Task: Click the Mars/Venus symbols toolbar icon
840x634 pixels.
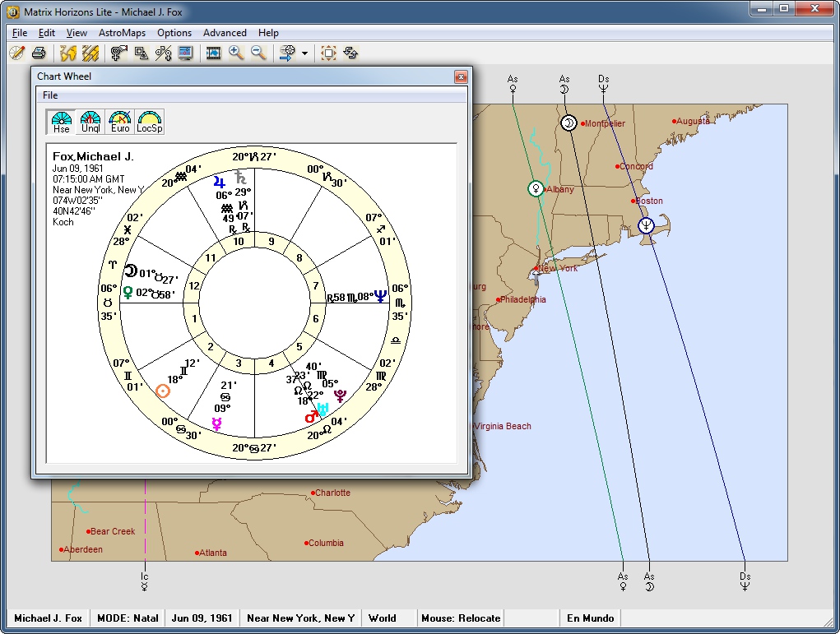Action: coord(163,53)
